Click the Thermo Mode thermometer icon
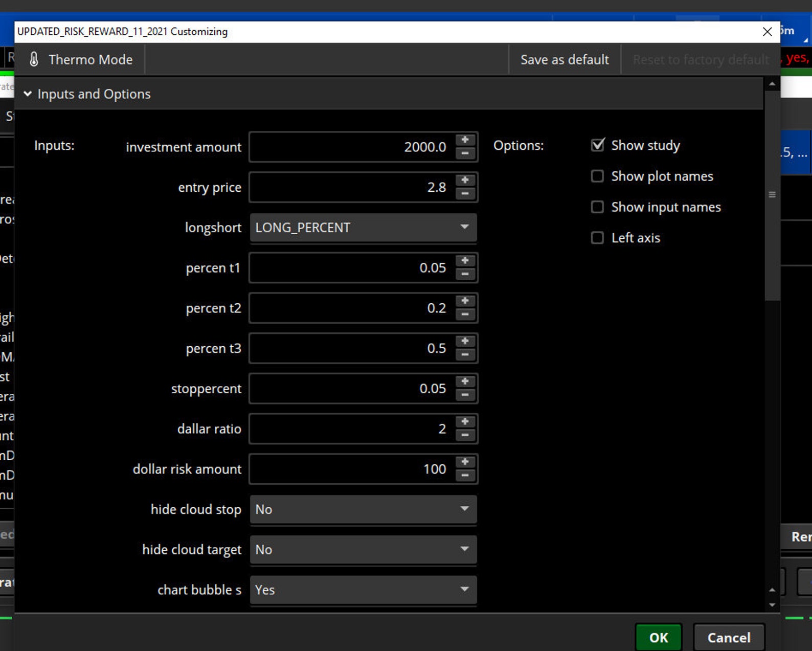Screen dimensions: 812x651 (x=34, y=59)
